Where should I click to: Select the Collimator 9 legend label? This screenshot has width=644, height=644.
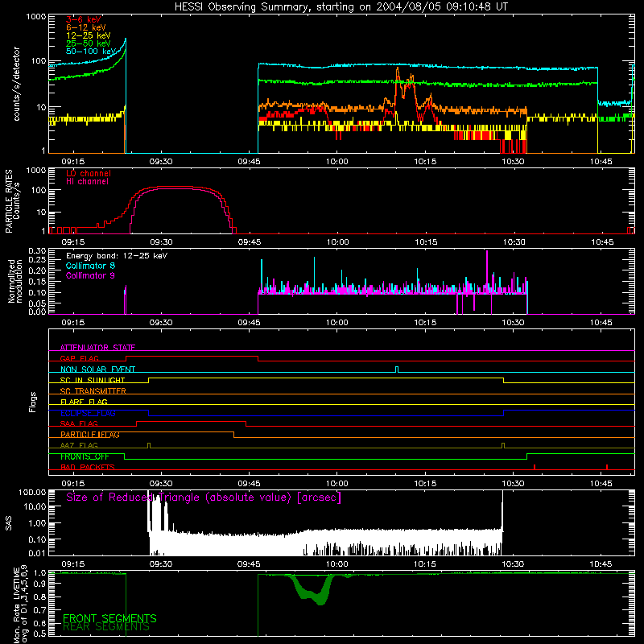[x=90, y=275]
